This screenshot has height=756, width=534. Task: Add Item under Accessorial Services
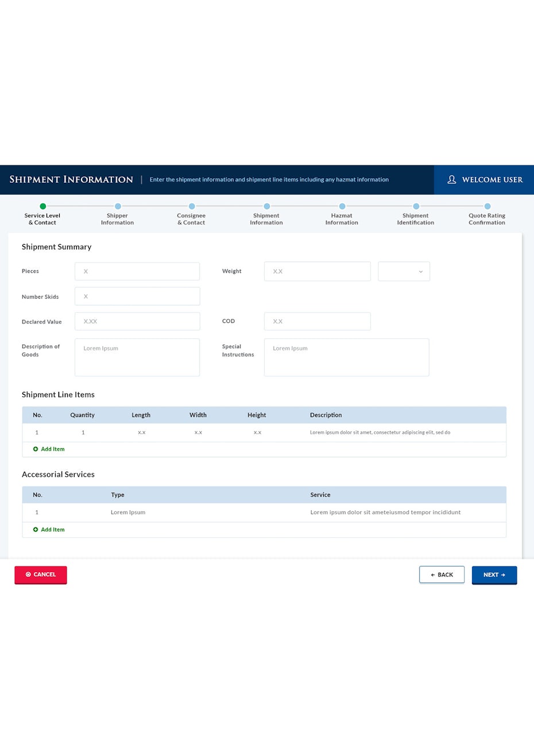[49, 530]
